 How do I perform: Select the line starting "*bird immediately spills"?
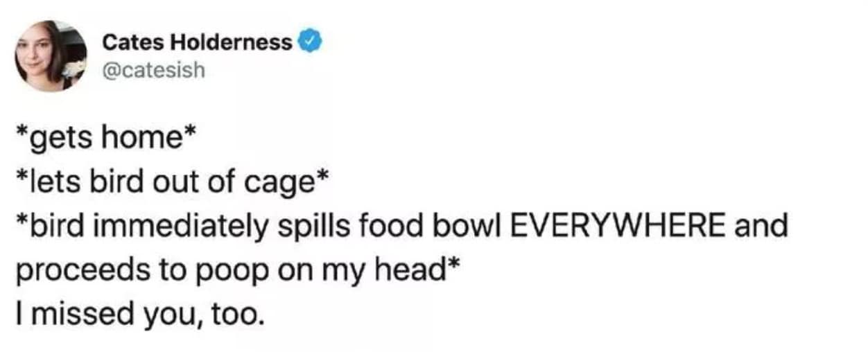coord(402,226)
